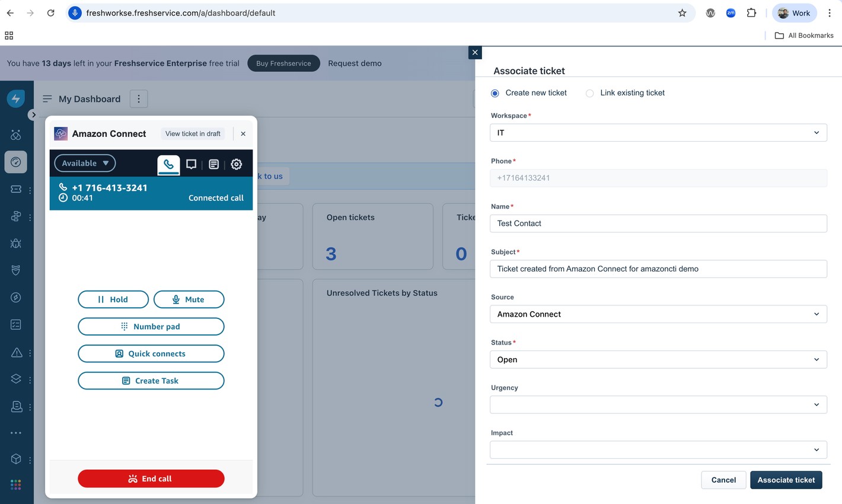Edit the Name field containing Test Contact

[658, 224]
